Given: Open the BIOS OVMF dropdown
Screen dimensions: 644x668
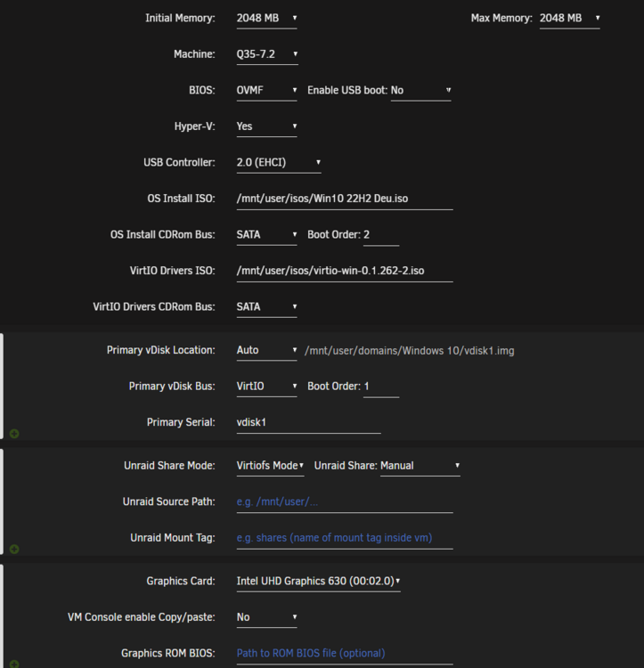Looking at the screenshot, I should pos(266,90).
